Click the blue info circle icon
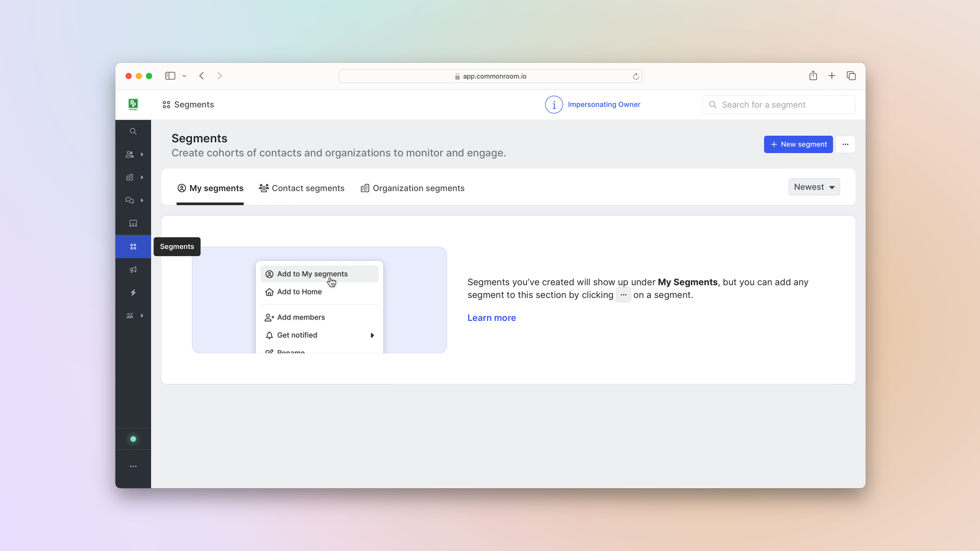Viewport: 980px width, 551px height. [x=554, y=105]
